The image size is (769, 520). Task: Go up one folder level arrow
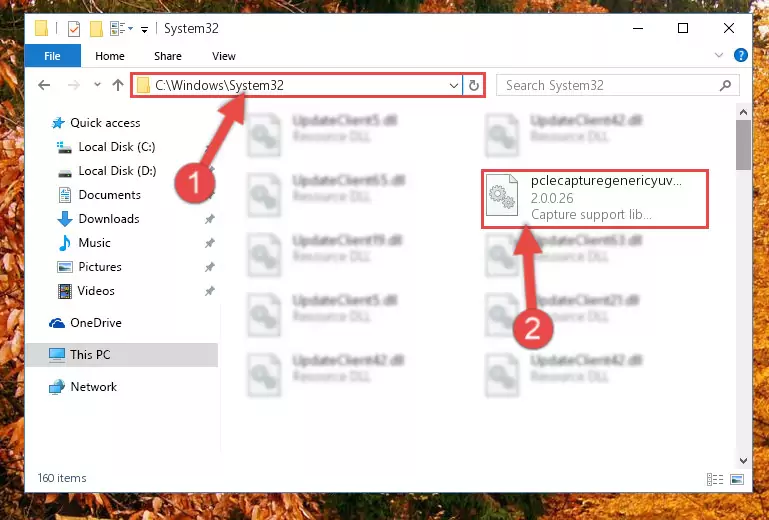point(118,85)
